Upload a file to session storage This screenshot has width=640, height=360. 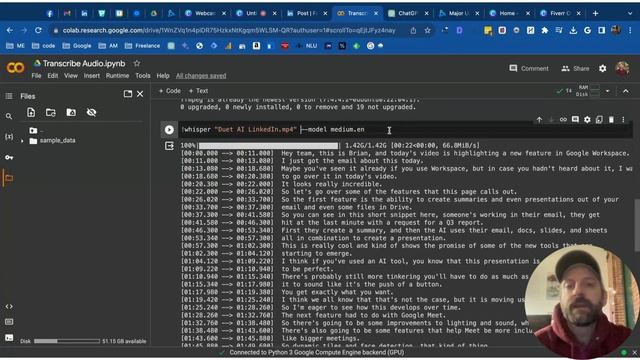31,112
